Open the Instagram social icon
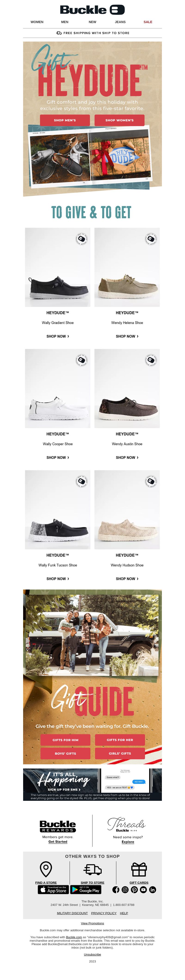Viewport: 185px width, 980px height. [125, 889]
